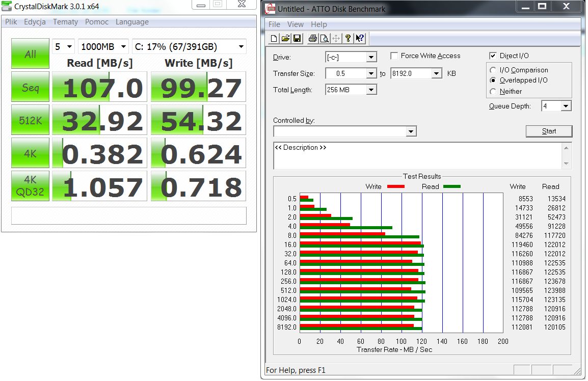Open the File menu in ATTO
Image resolution: width=588 pixels, height=381 pixels.
[x=274, y=24]
